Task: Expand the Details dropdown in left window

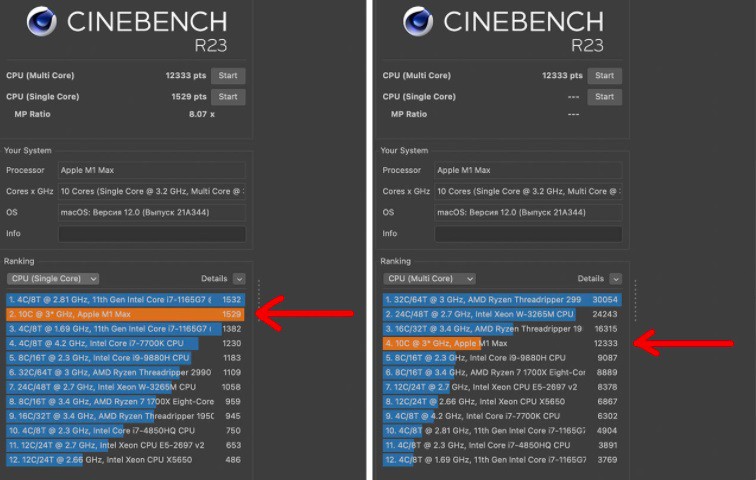Action: coord(239,279)
